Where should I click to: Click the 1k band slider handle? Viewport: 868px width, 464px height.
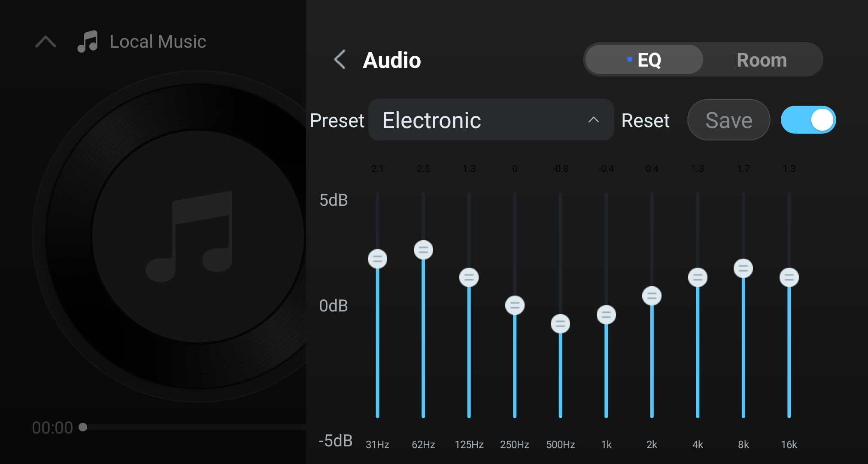tap(606, 314)
